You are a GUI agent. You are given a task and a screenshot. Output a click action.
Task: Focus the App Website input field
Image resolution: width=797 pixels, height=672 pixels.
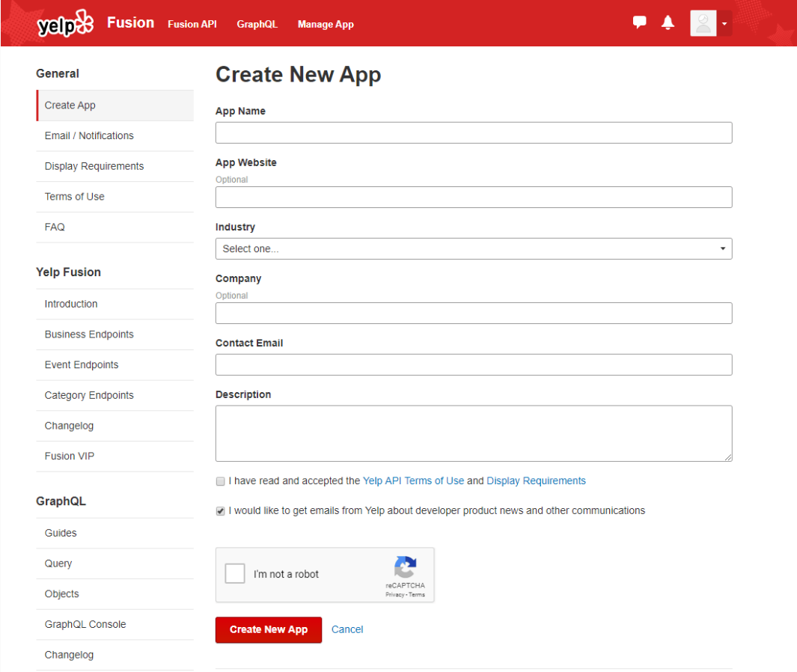coord(474,198)
